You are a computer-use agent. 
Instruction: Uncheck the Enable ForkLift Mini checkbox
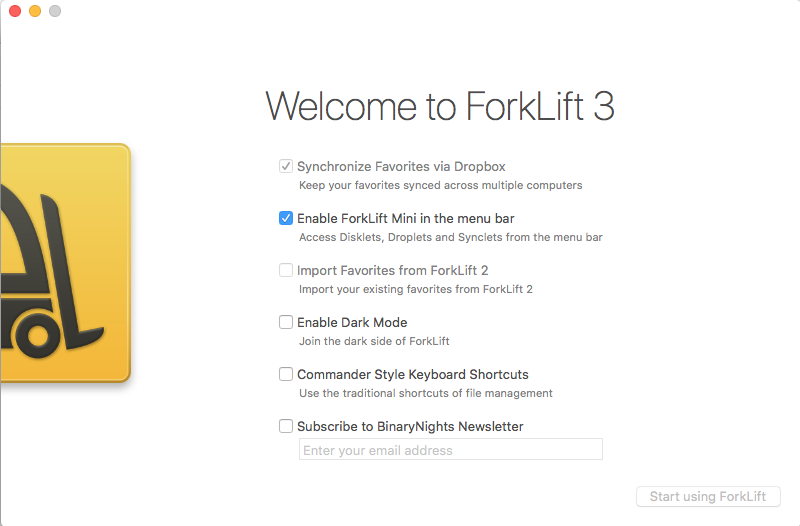coord(286,218)
